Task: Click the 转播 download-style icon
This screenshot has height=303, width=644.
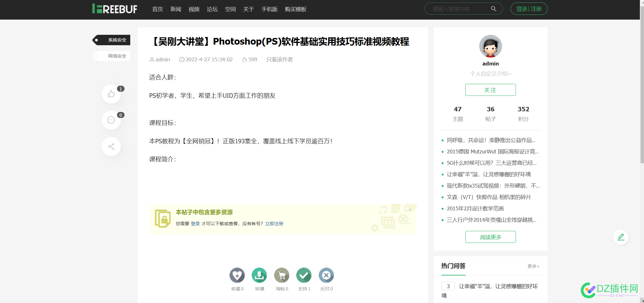Action: 259,275
